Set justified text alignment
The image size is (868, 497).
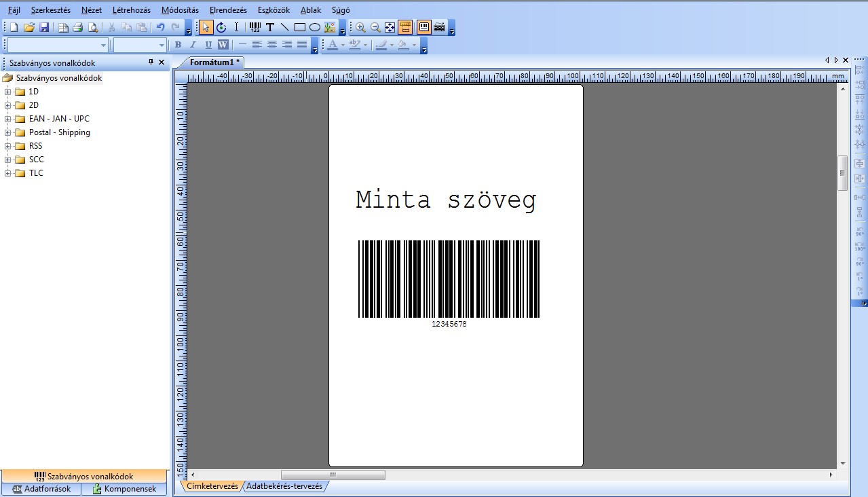click(302, 45)
